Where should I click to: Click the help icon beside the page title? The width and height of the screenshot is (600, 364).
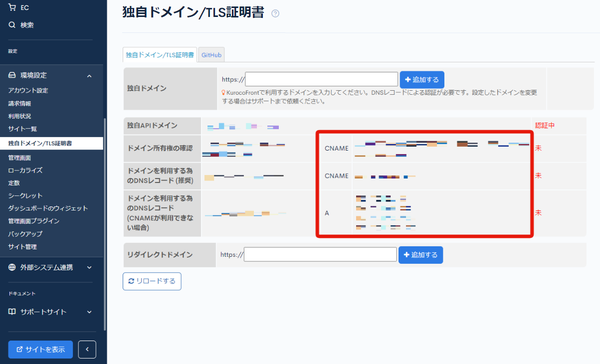(275, 13)
